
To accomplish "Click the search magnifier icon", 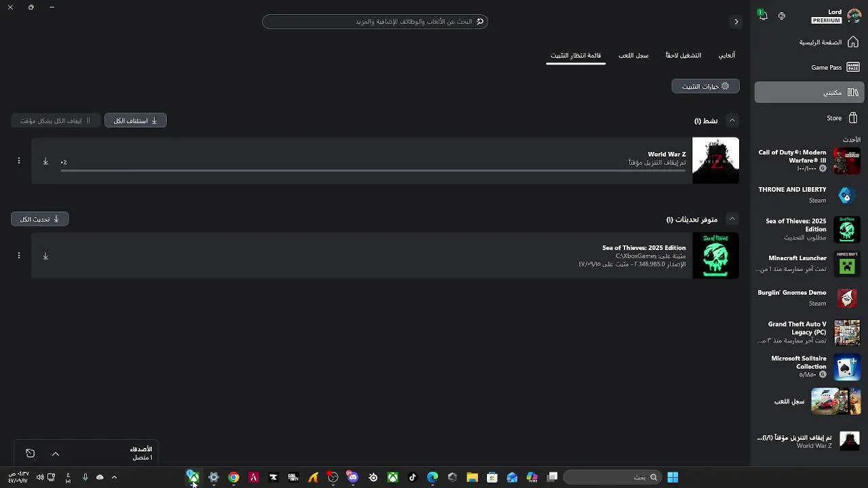I will coord(480,22).
